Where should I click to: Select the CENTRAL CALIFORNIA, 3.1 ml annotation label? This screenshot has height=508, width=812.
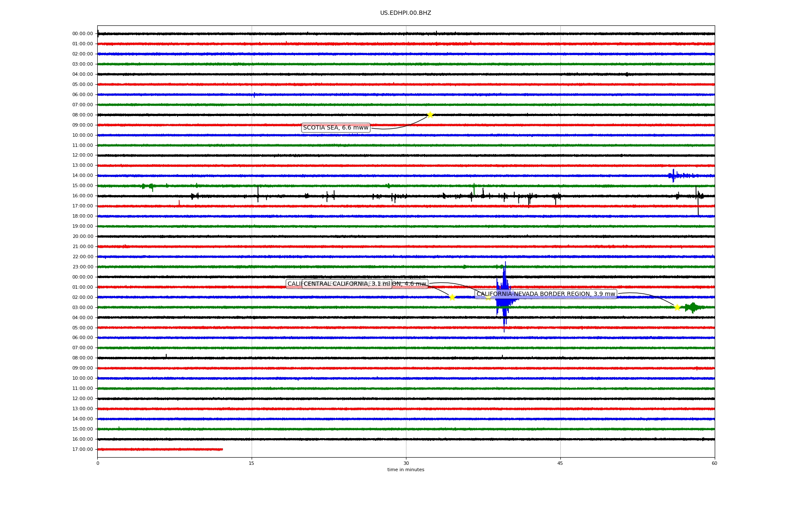[347, 284]
